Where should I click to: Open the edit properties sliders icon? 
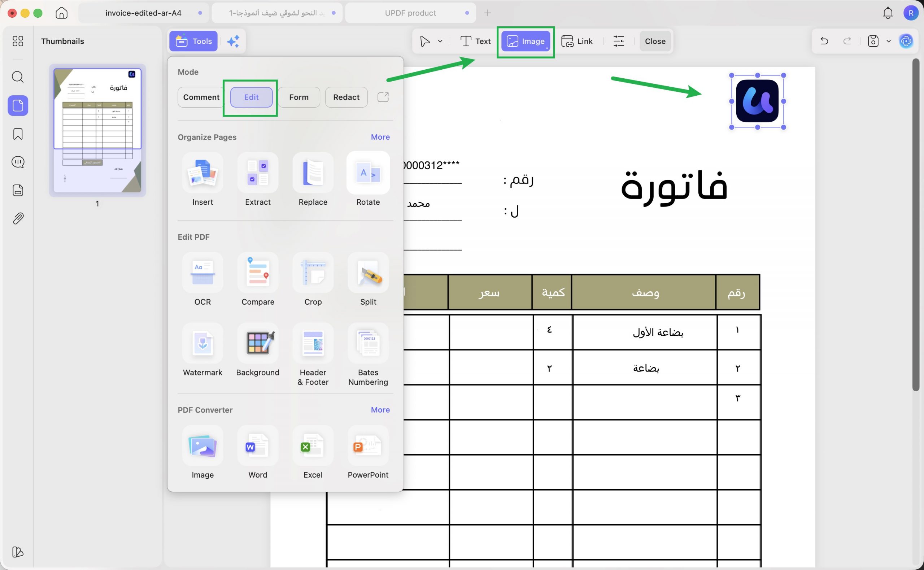(619, 41)
